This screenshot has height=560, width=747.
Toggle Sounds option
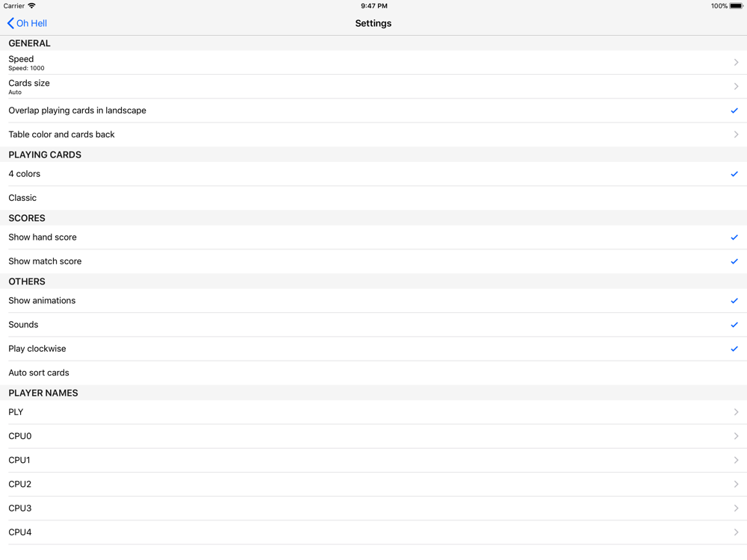tap(373, 325)
